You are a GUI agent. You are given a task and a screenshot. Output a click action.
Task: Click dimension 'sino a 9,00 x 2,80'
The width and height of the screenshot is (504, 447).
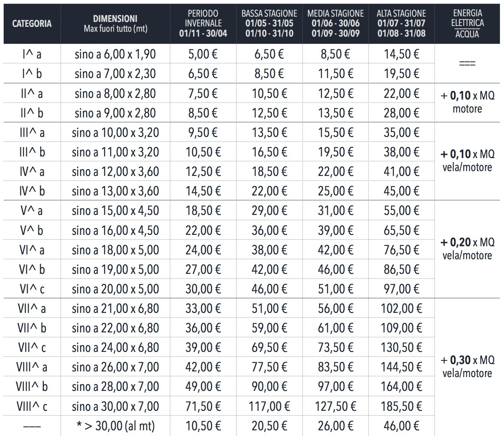[x=115, y=113]
